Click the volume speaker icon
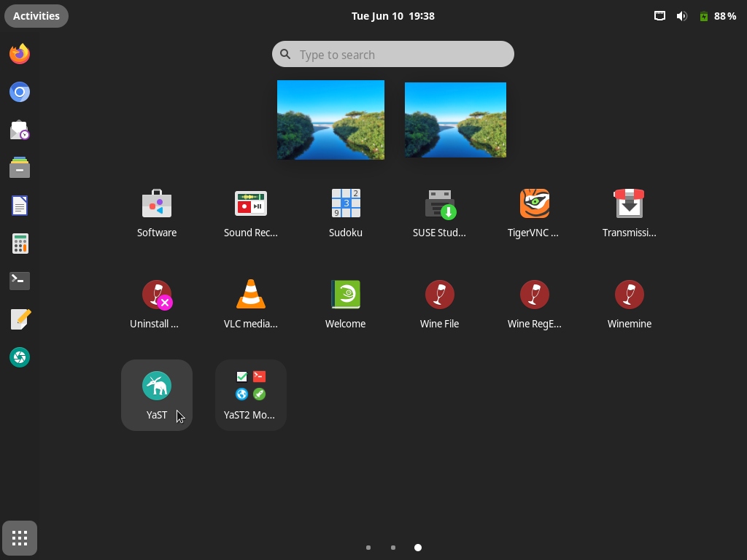This screenshot has width=747, height=560. click(x=682, y=16)
